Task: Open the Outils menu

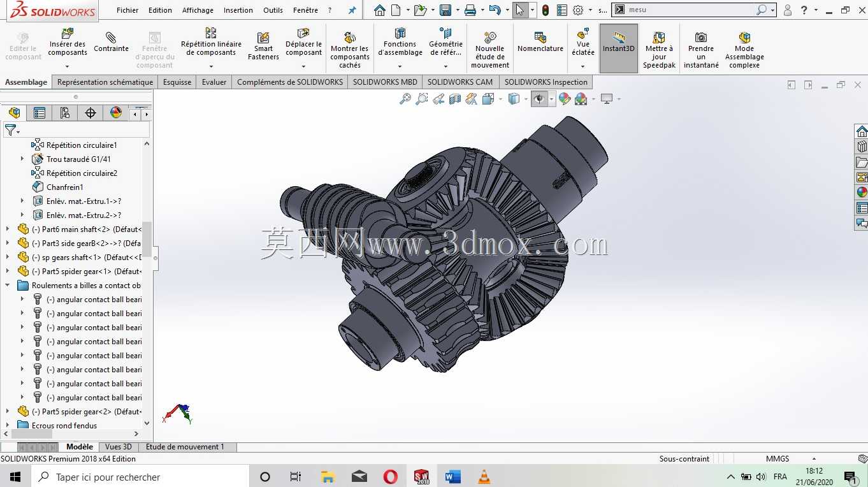Action: [x=273, y=10]
